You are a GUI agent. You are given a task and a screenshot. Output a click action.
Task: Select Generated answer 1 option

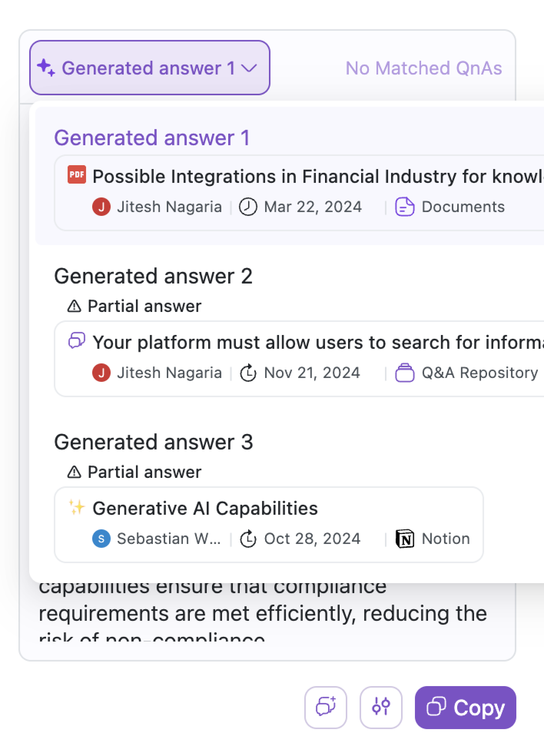[152, 138]
